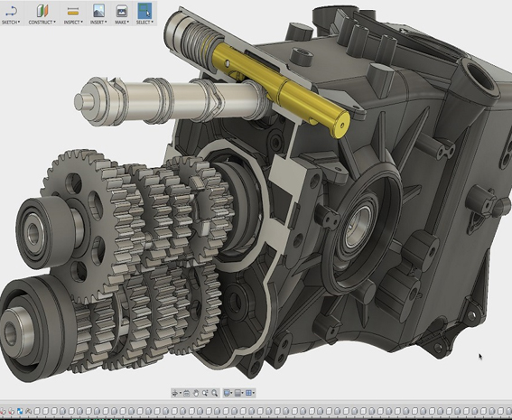Open Display Settings monitor icon
The height and width of the screenshot is (420, 512).
227,393
